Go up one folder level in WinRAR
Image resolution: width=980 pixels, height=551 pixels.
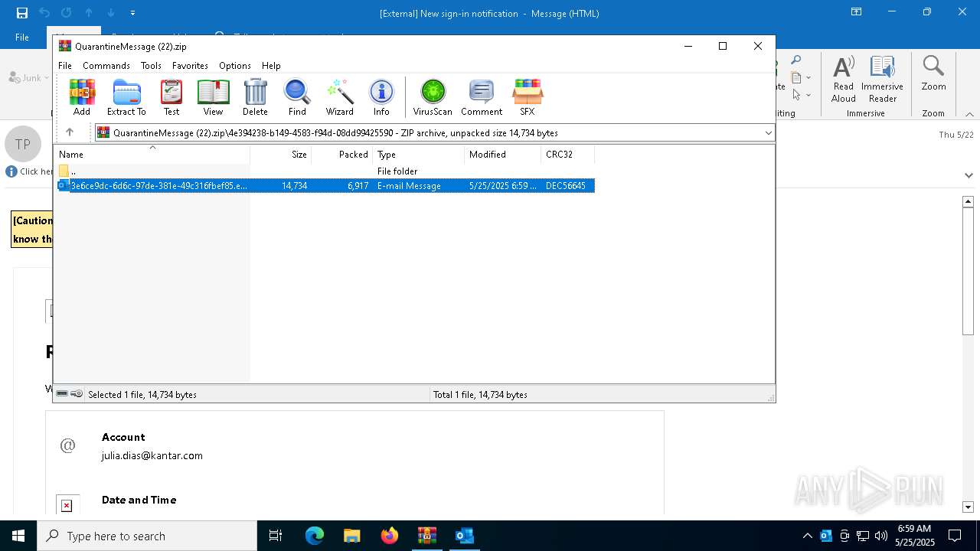click(x=70, y=132)
